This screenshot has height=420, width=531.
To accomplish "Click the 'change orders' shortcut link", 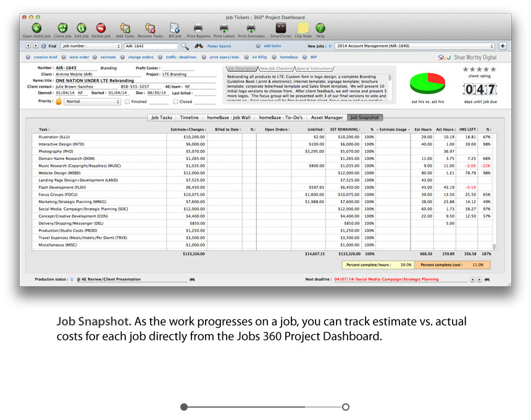I will (140, 57).
